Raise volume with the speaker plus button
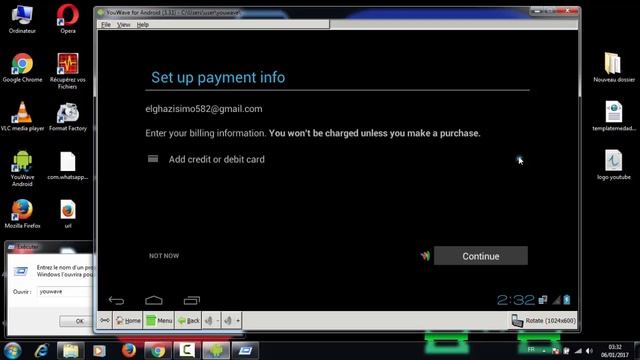 pyautogui.click(x=231, y=321)
